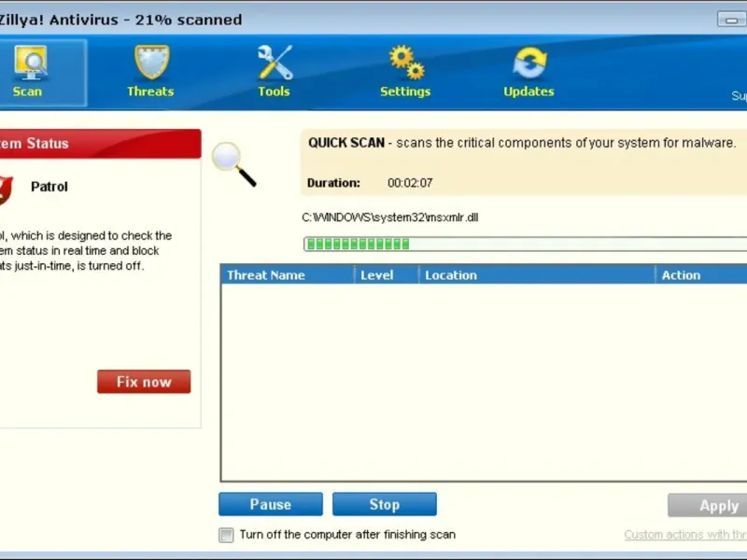
Task: Sort by Action column header
Action: click(x=702, y=275)
